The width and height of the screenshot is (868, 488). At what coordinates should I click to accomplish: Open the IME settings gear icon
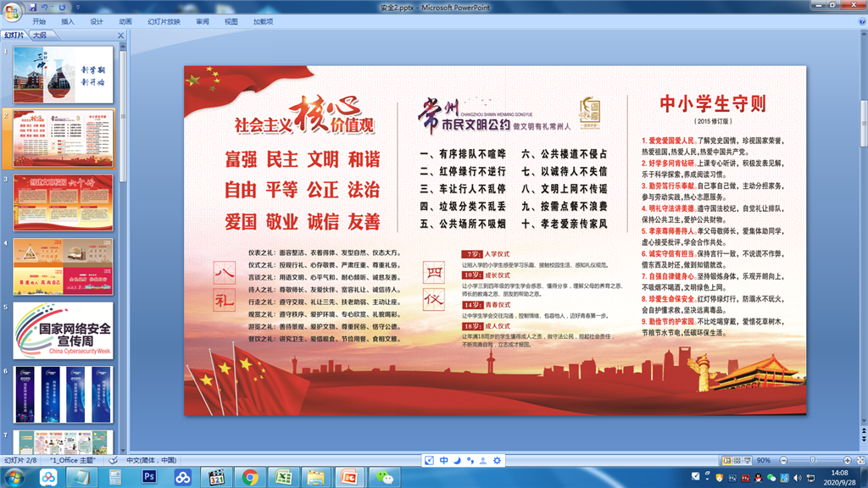(497, 460)
